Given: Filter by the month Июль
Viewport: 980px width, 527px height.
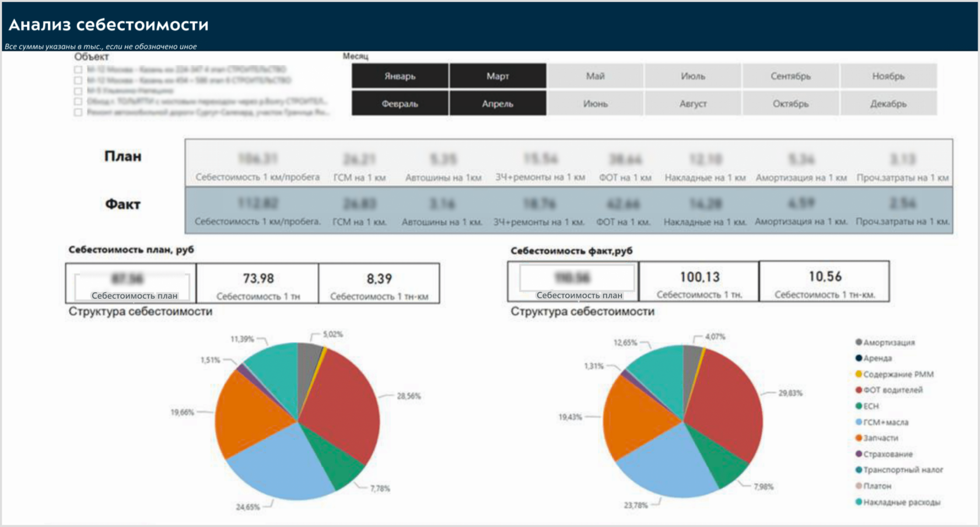Looking at the screenshot, I should [693, 76].
